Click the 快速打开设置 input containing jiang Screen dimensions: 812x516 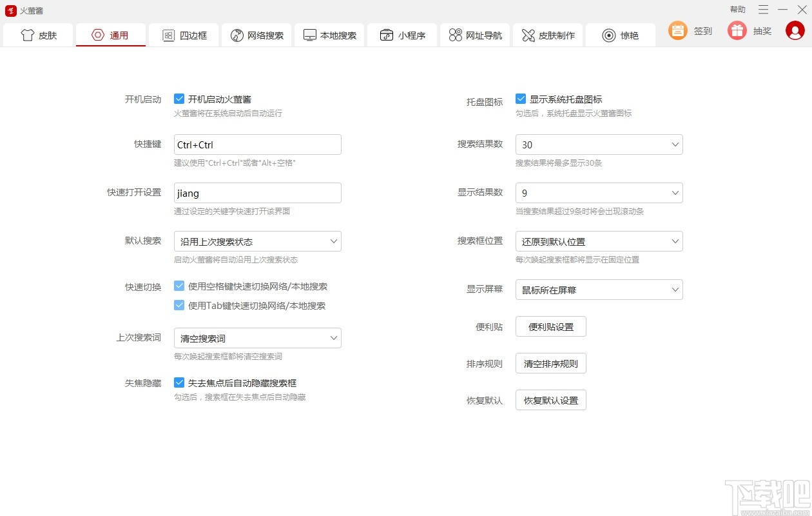point(257,193)
